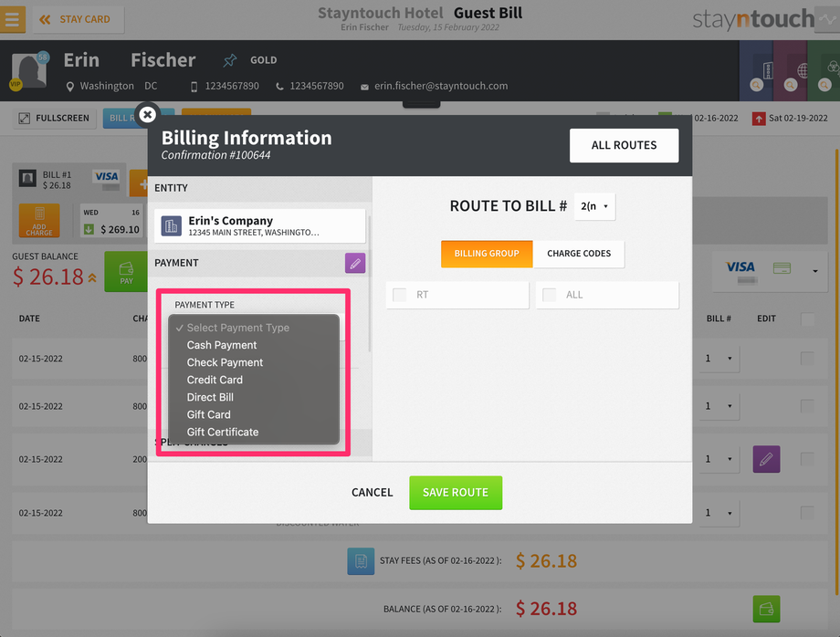Image resolution: width=840 pixels, height=637 pixels.
Task: Select Credit Card option
Action: point(254,380)
